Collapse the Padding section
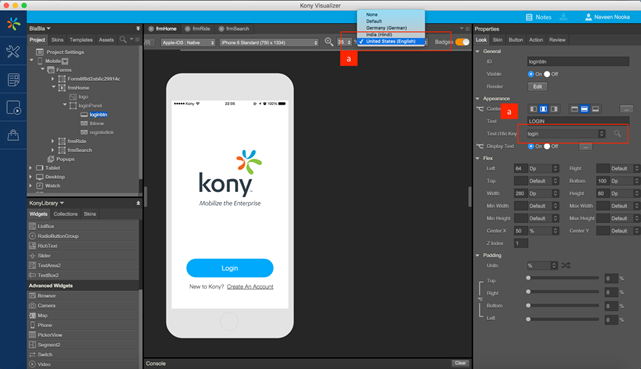The width and height of the screenshot is (641, 369). [x=477, y=255]
